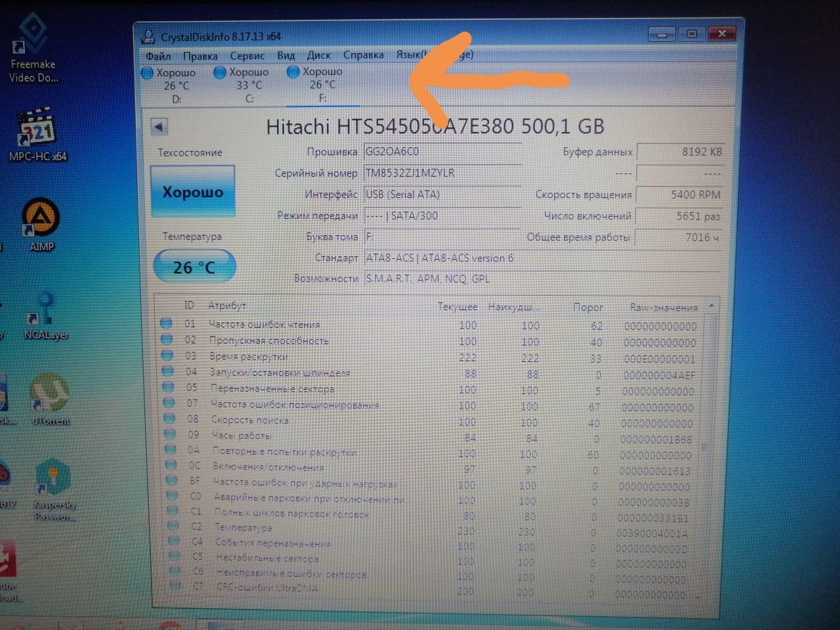Click status icon for Время раскрутки

167,355
